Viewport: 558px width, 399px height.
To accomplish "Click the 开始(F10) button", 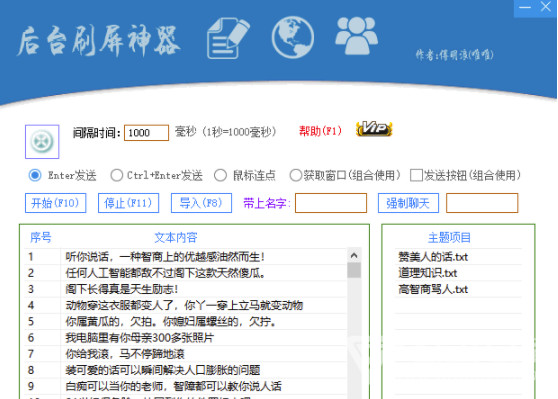I will [56, 203].
